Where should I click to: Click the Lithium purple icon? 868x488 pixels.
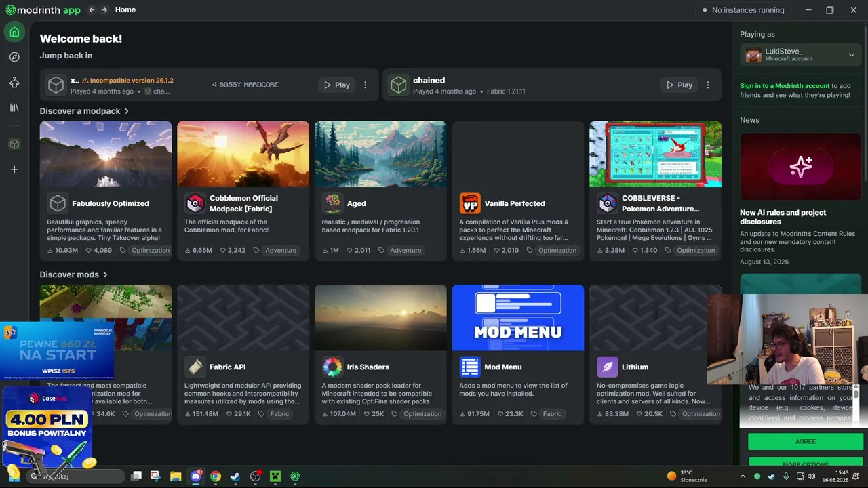coord(607,367)
